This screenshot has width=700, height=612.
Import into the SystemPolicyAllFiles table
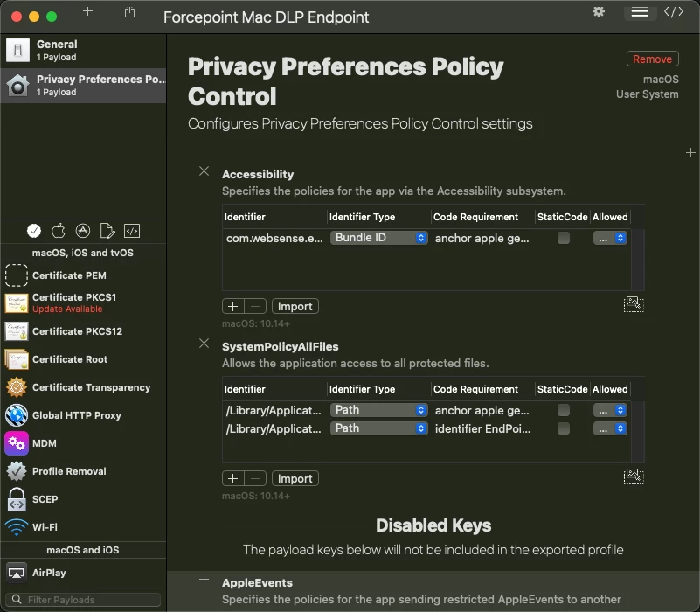tap(295, 478)
